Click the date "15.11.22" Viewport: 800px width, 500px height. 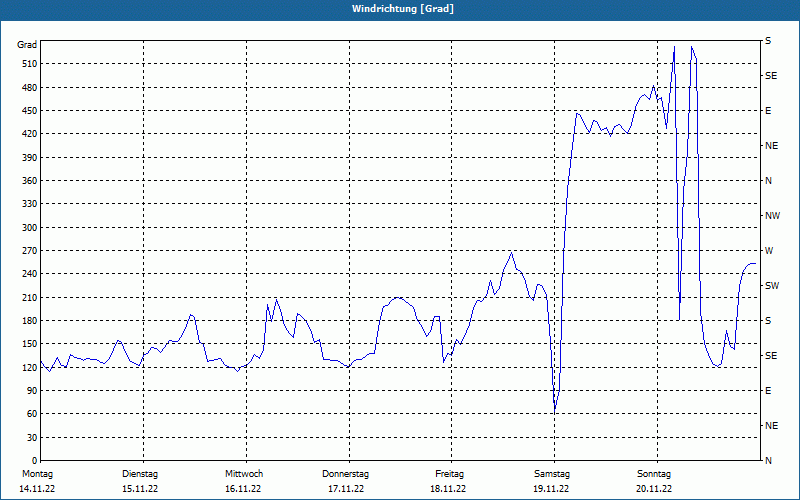coord(140,489)
